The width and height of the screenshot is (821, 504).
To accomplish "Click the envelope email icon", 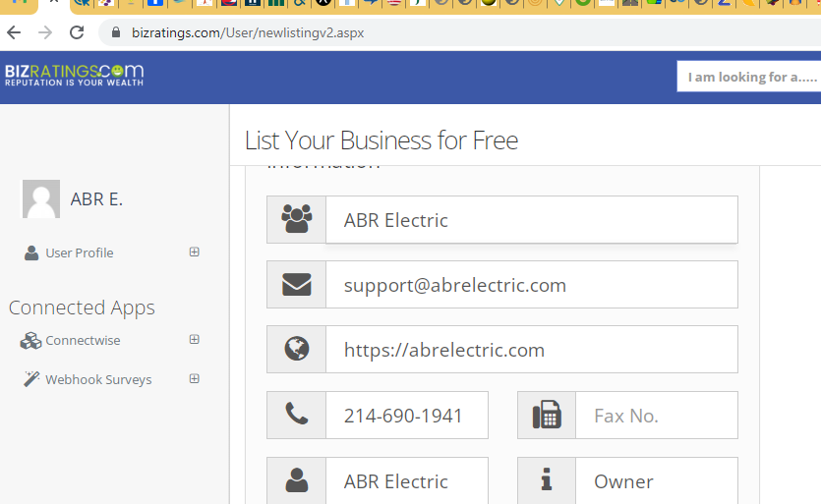I will click(296, 285).
